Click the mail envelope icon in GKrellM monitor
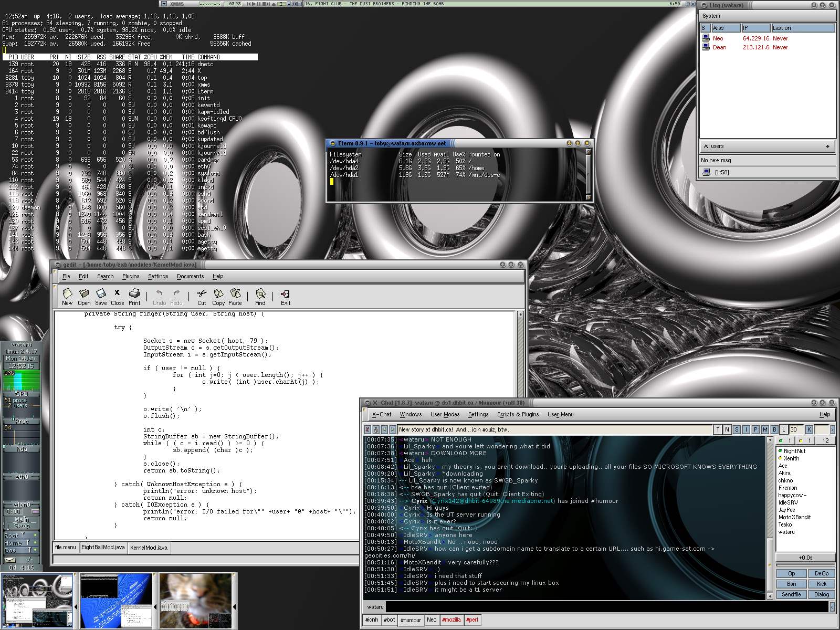Viewport: 840px width, 630px height. click(10, 560)
